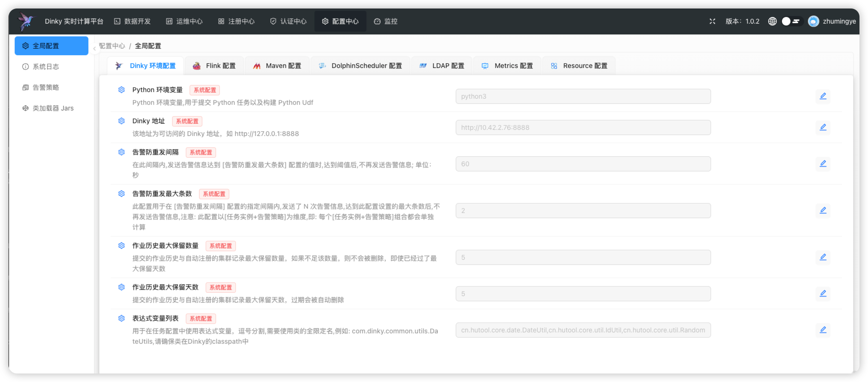
Task: Click the Dinky address http://10.42.2.76:8888 field
Action: coord(583,127)
